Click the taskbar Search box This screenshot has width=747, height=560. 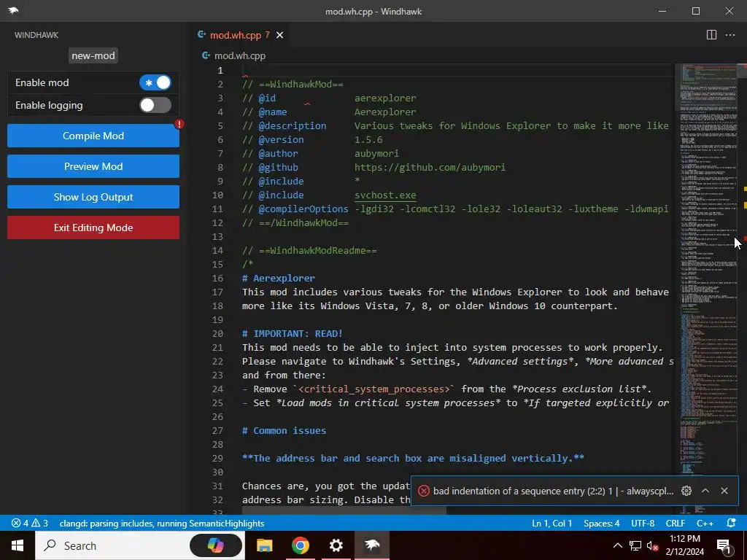tap(140, 545)
